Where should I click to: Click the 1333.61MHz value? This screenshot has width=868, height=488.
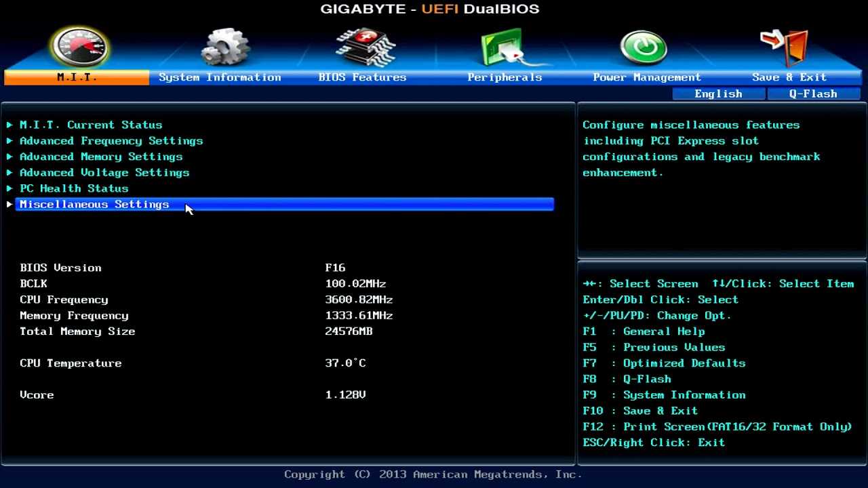pyautogui.click(x=359, y=316)
